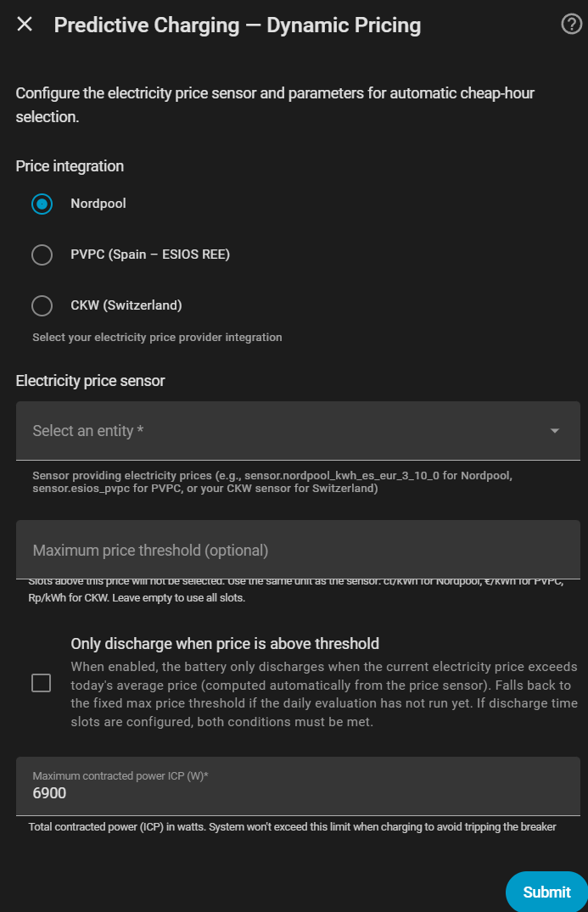Click the Maximum contracted power ICP field
This screenshot has height=912, width=588.
(297, 786)
